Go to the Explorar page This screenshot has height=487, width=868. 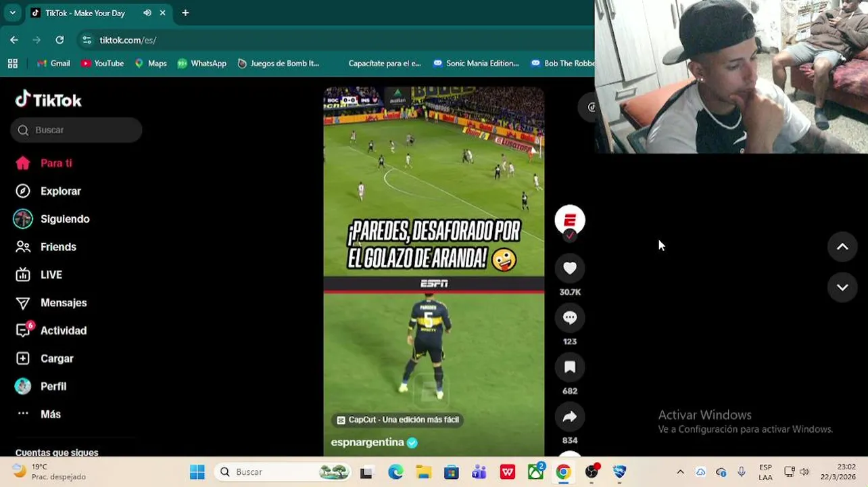pyautogui.click(x=49, y=191)
